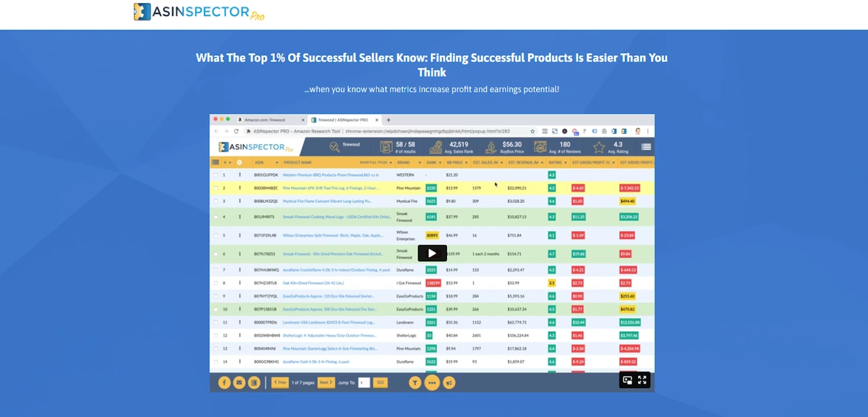Open the Est. Revenue /M column dropdown
Image resolution: width=868 pixels, height=417 pixels.
[542, 163]
